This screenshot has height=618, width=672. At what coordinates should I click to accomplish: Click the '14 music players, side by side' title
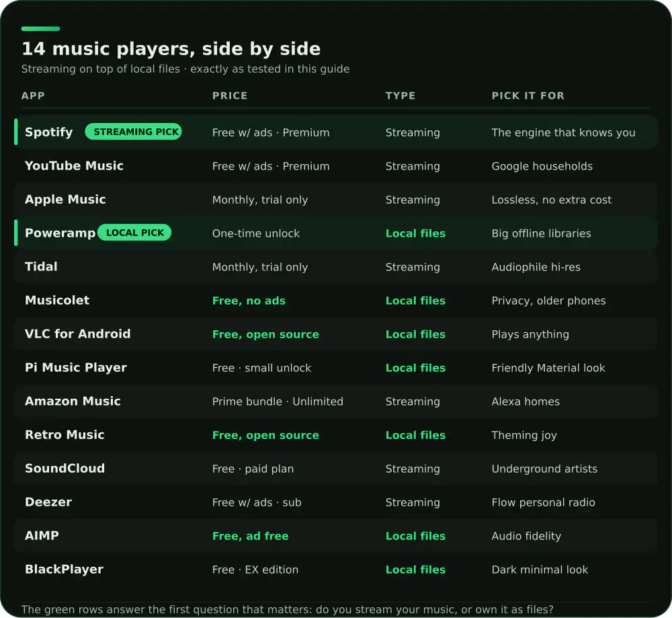click(171, 49)
